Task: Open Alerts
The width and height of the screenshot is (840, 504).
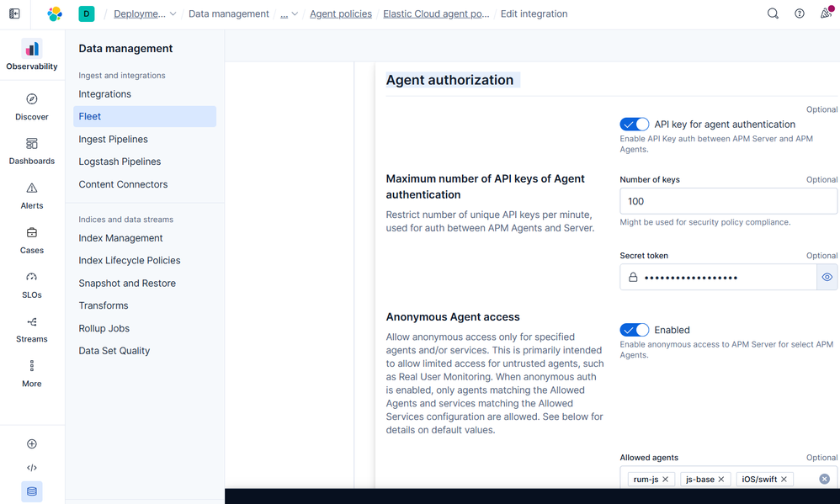Action: [32, 196]
